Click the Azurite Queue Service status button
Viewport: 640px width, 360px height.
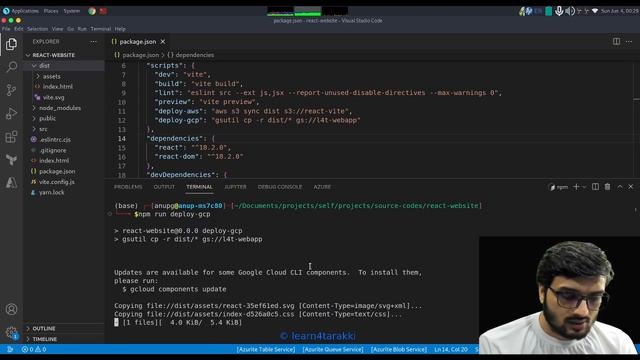point(333,349)
